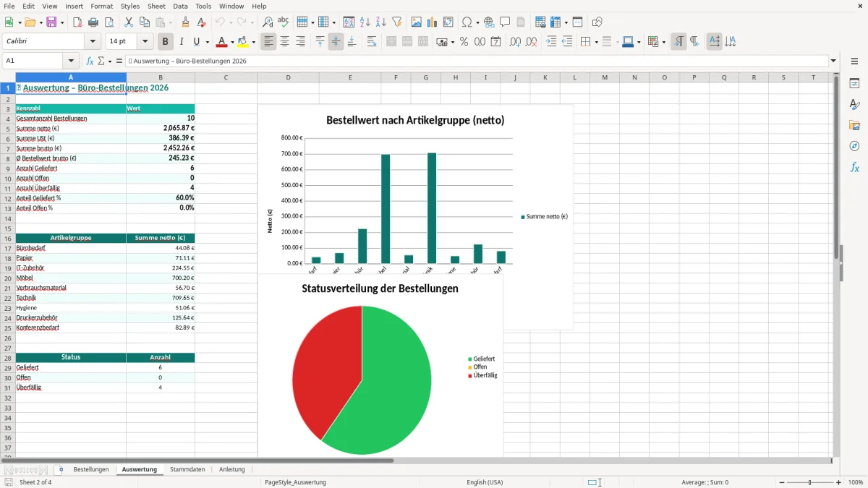
Task: Toggle Align Left
Action: point(268,42)
